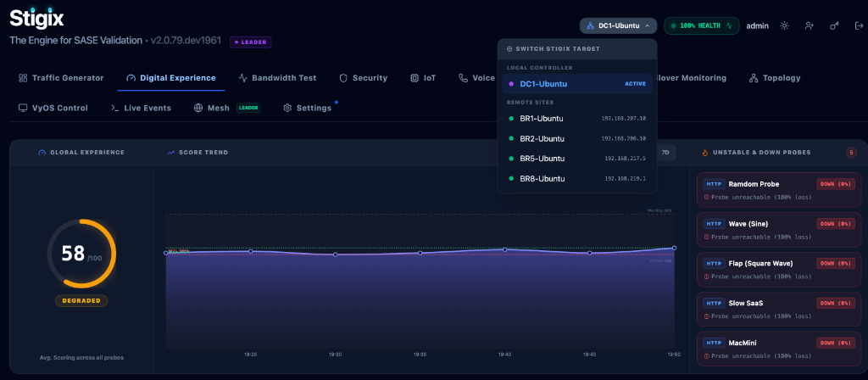Viewport: 868px width, 380px height.
Task: Click the Security shield icon
Action: [343, 78]
